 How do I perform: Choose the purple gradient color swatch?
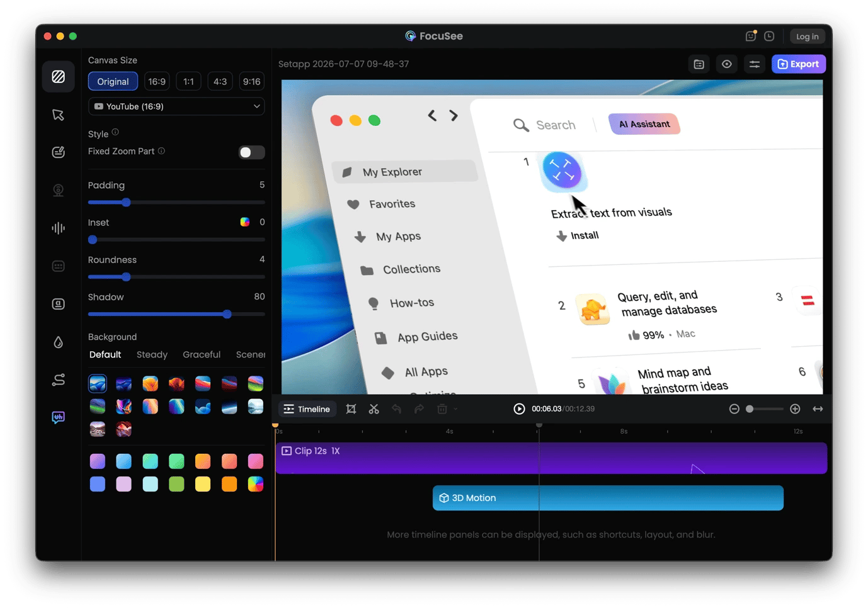pyautogui.click(x=98, y=461)
